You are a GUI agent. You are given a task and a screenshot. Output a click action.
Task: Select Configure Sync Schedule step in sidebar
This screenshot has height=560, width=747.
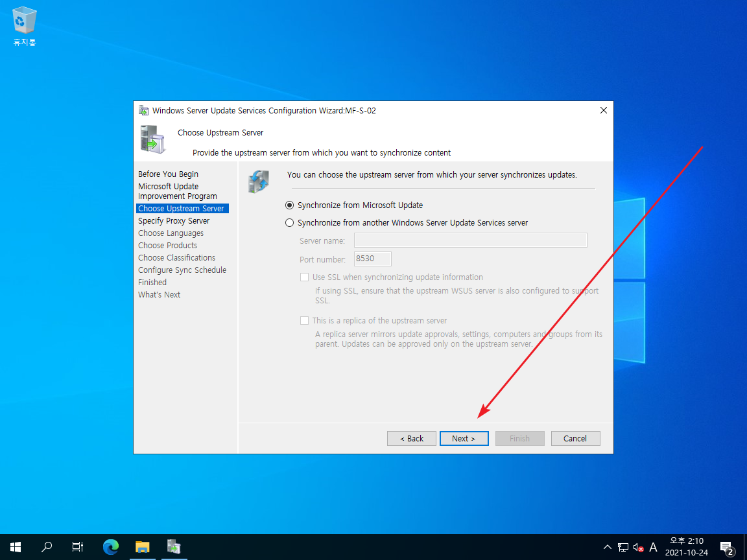coord(182,270)
